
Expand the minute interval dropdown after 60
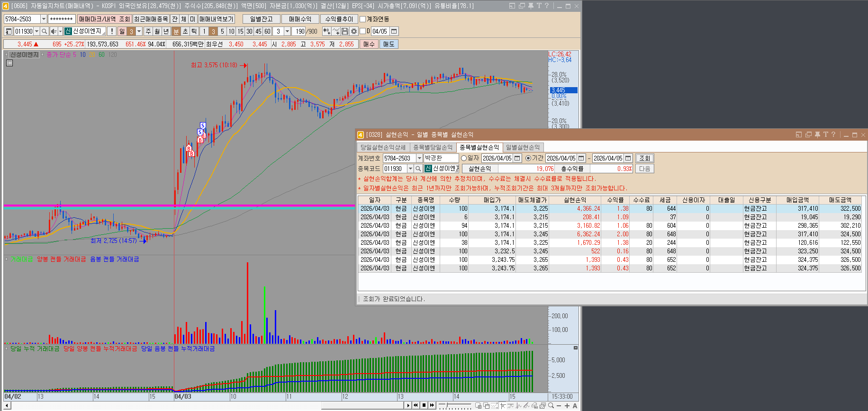click(287, 31)
